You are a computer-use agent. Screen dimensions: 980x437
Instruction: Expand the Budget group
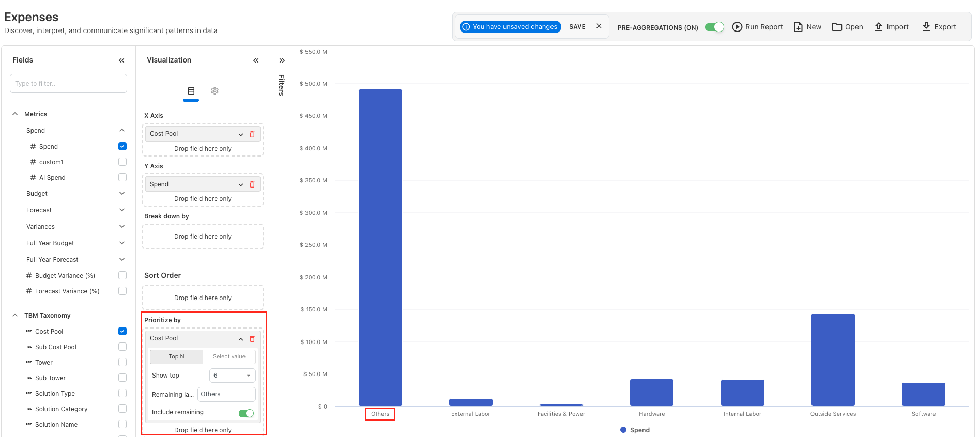122,193
